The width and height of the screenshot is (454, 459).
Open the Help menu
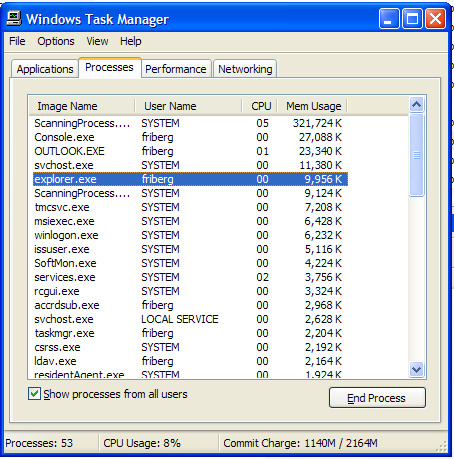(131, 41)
